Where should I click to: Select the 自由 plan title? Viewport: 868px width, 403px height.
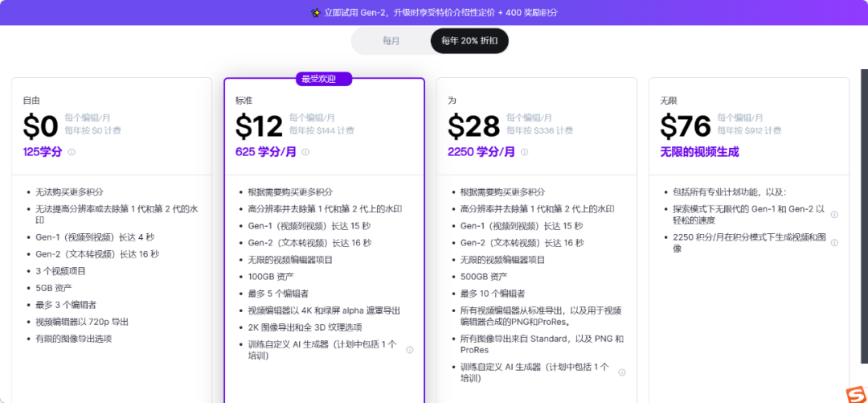pyautogui.click(x=31, y=101)
